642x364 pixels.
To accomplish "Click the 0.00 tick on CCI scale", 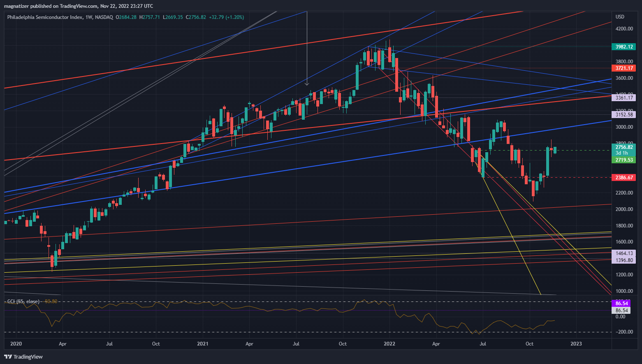I will point(620,317).
